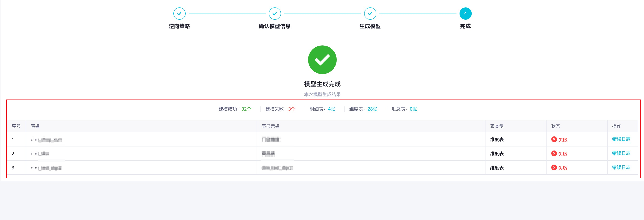Click the 汇总表 0张 statistic
This screenshot has height=220, width=644.
coord(404,109)
